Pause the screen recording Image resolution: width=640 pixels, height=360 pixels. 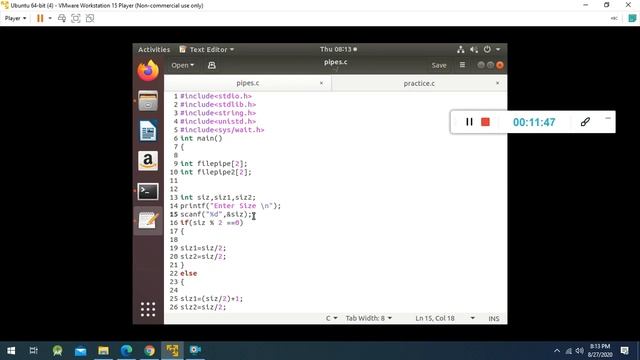coord(469,122)
